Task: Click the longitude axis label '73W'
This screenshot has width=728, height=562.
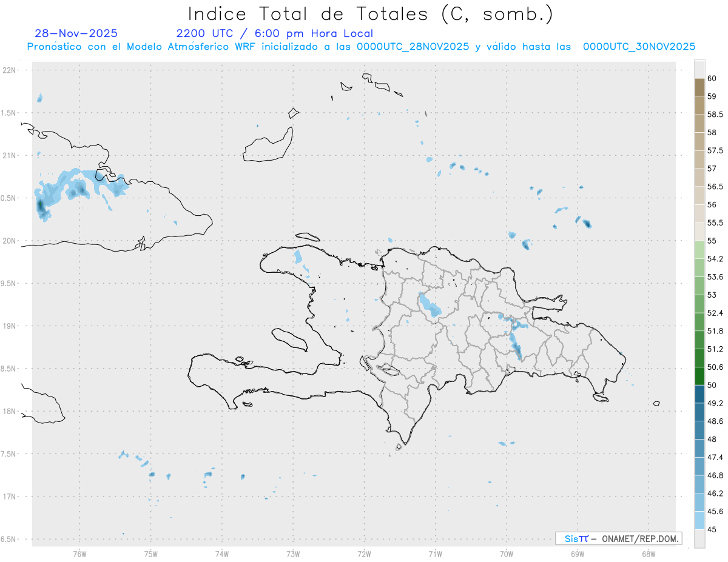Action: click(x=293, y=554)
